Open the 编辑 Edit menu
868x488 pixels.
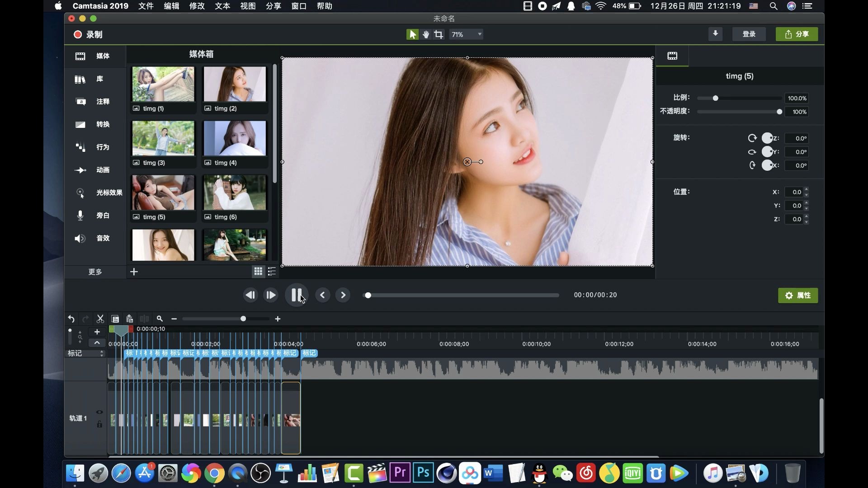[171, 6]
